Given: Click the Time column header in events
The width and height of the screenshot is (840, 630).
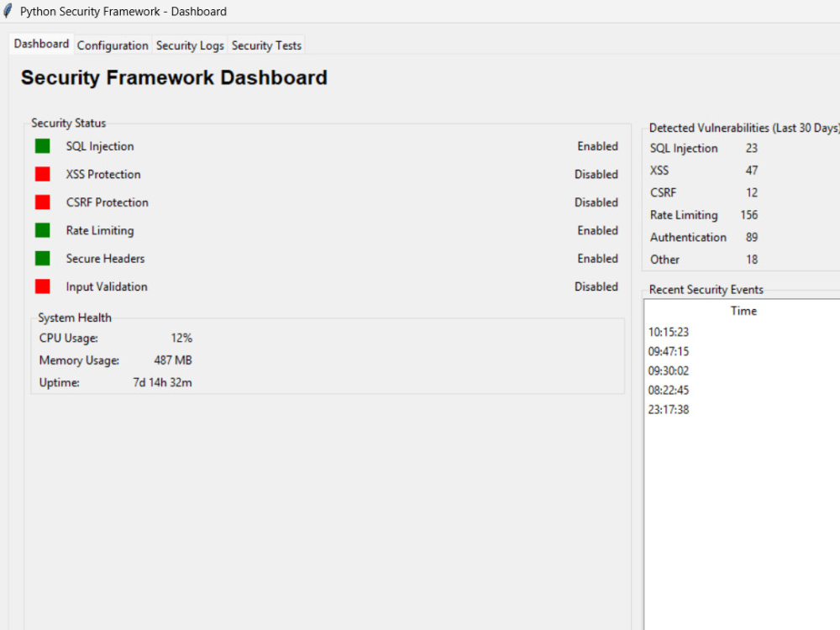Looking at the screenshot, I should point(743,311).
